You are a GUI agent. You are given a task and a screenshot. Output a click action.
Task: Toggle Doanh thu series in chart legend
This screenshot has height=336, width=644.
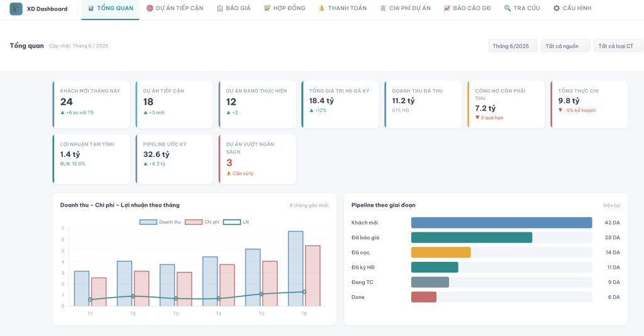(x=160, y=222)
